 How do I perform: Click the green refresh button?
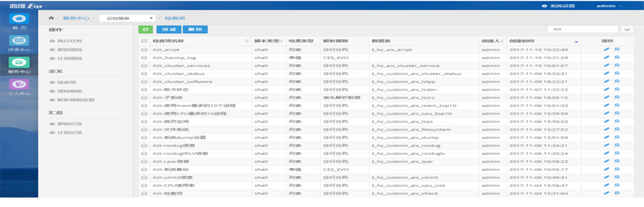[145, 29]
